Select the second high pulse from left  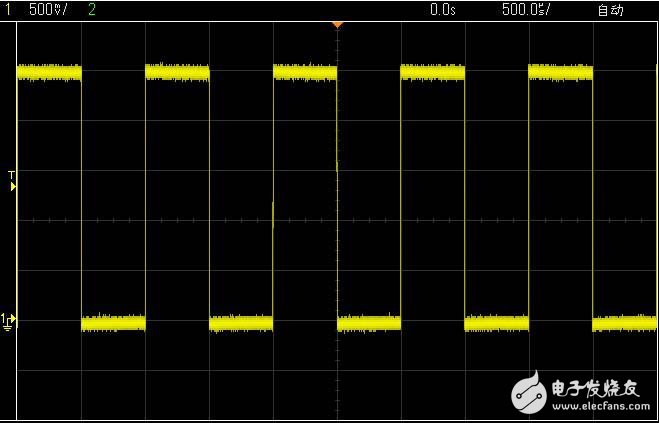point(177,72)
